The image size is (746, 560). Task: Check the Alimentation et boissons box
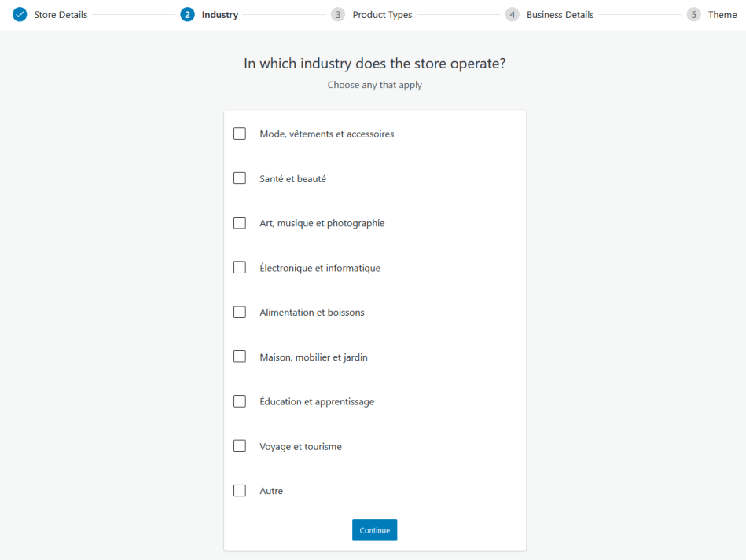point(240,313)
